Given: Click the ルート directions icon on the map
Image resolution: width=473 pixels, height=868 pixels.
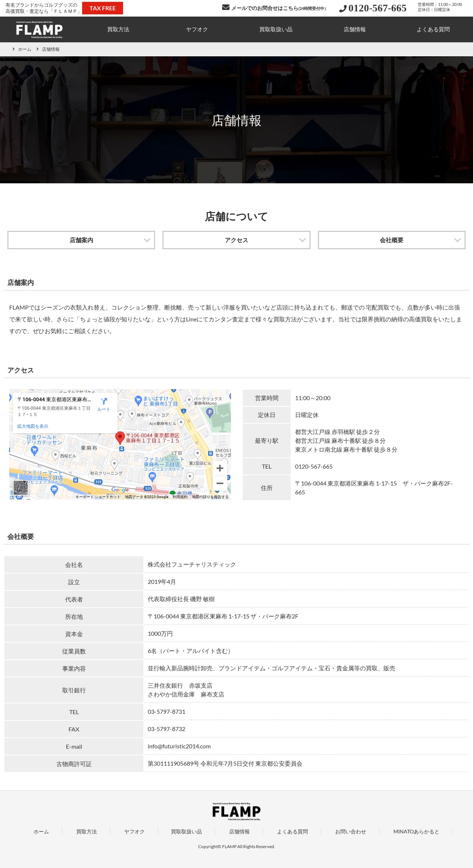Looking at the screenshot, I should click(x=104, y=401).
